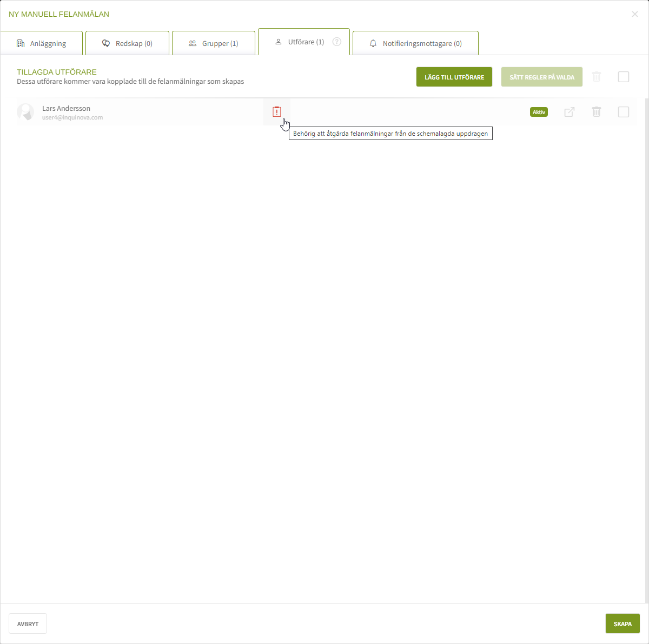Click the help question mark icon
649x644 pixels.
[x=337, y=42]
